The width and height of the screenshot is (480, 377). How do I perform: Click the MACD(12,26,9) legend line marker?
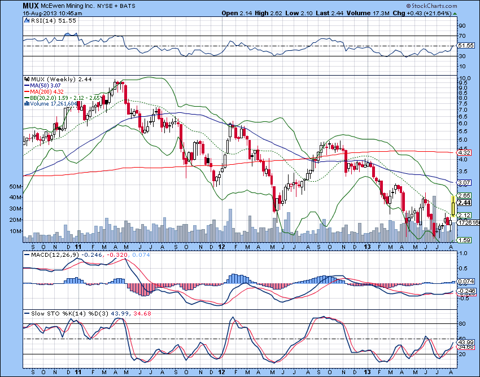(x=27, y=255)
